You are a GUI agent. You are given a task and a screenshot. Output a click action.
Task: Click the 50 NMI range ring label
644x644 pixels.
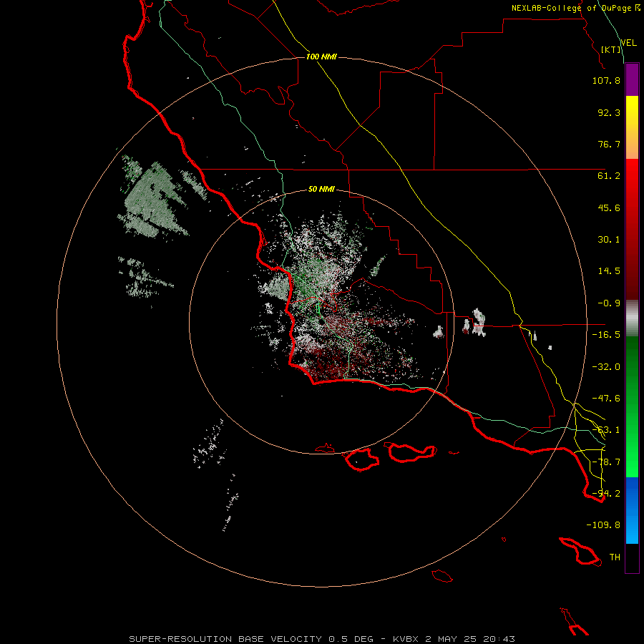[321, 189]
